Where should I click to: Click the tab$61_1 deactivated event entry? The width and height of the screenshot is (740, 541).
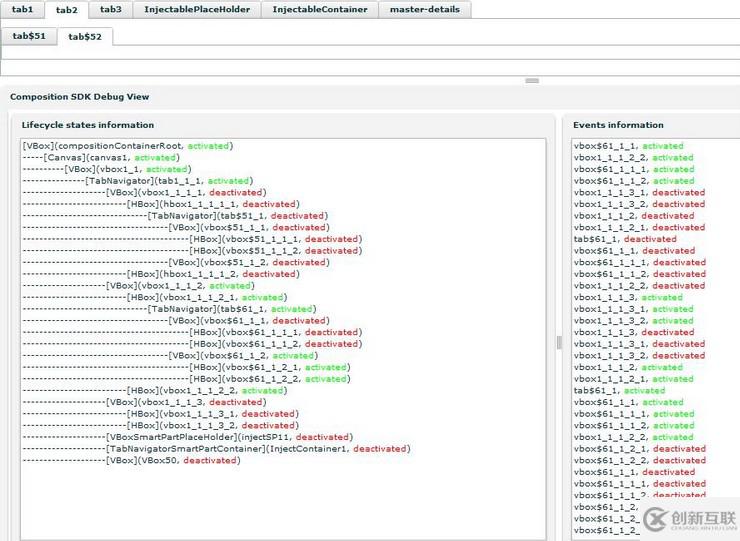click(624, 239)
